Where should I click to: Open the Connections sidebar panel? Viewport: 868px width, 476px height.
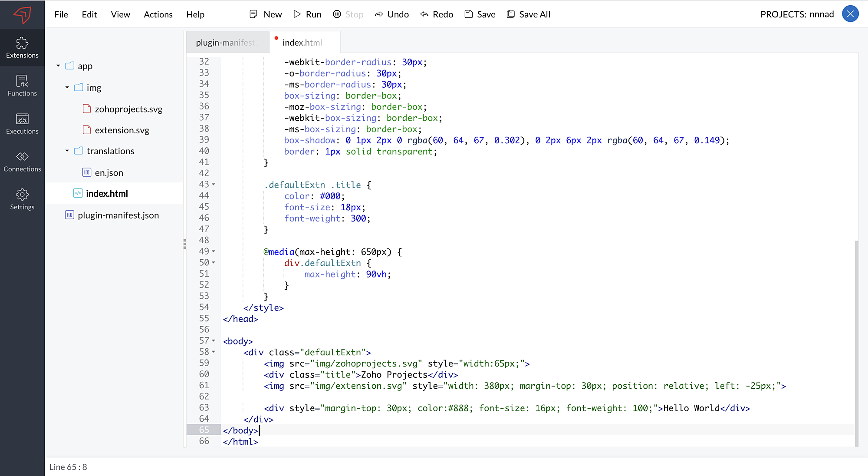point(22,162)
